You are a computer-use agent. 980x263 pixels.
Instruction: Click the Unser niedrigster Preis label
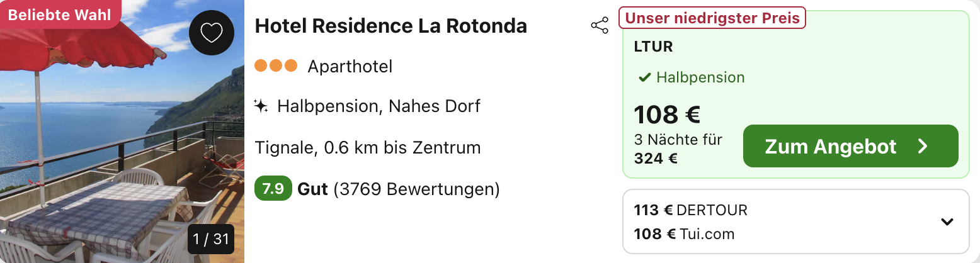pos(712,18)
